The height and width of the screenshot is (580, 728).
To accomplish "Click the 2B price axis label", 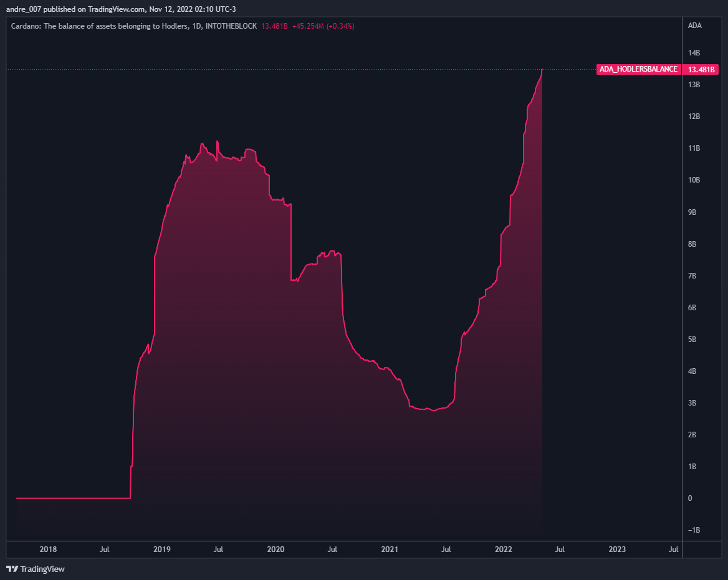I will (692, 435).
